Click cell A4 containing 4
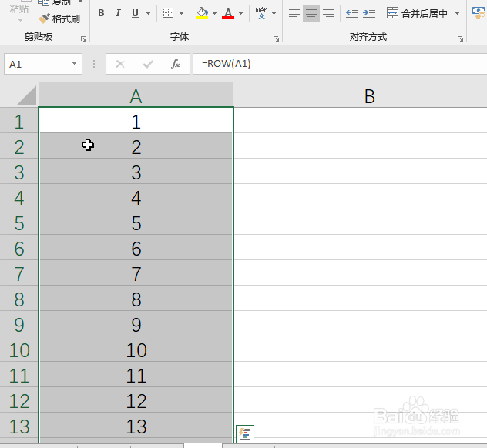 click(x=136, y=197)
